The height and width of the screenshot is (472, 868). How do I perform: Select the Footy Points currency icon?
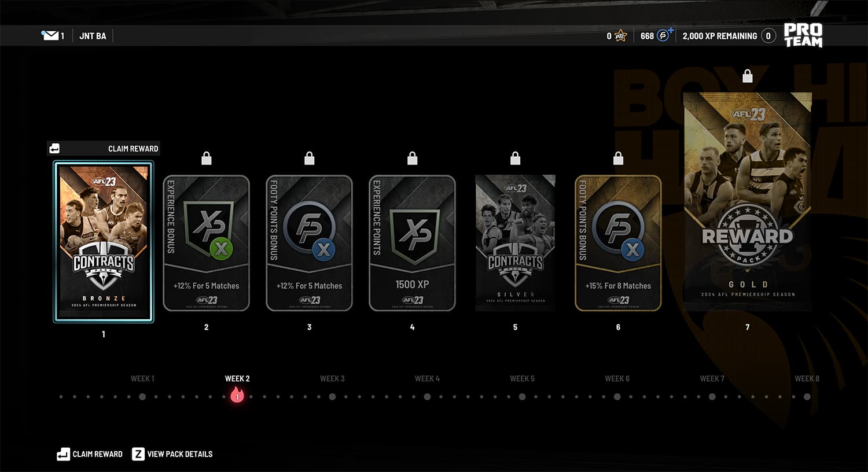coord(664,35)
